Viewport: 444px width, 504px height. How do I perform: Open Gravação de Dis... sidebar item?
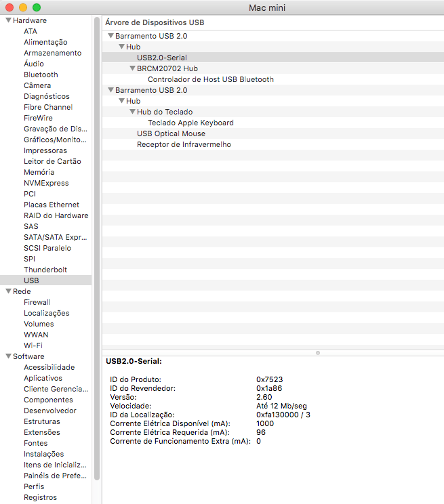tap(56, 129)
